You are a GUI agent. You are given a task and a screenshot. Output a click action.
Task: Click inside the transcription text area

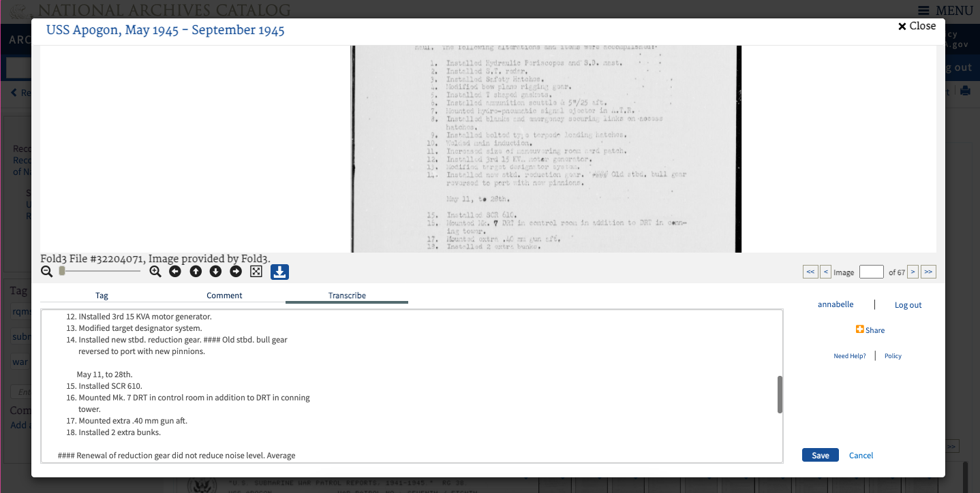coord(412,386)
